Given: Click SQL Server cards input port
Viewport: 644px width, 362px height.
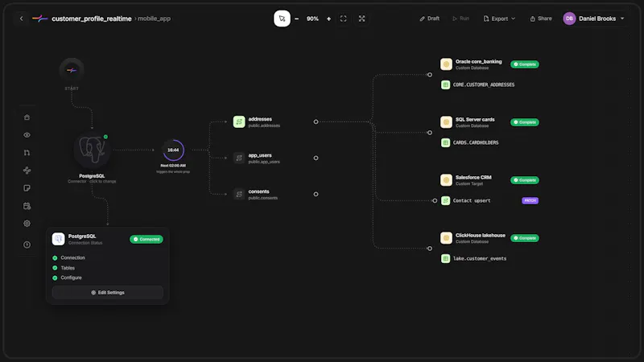Looking at the screenshot, I should coord(430,133).
